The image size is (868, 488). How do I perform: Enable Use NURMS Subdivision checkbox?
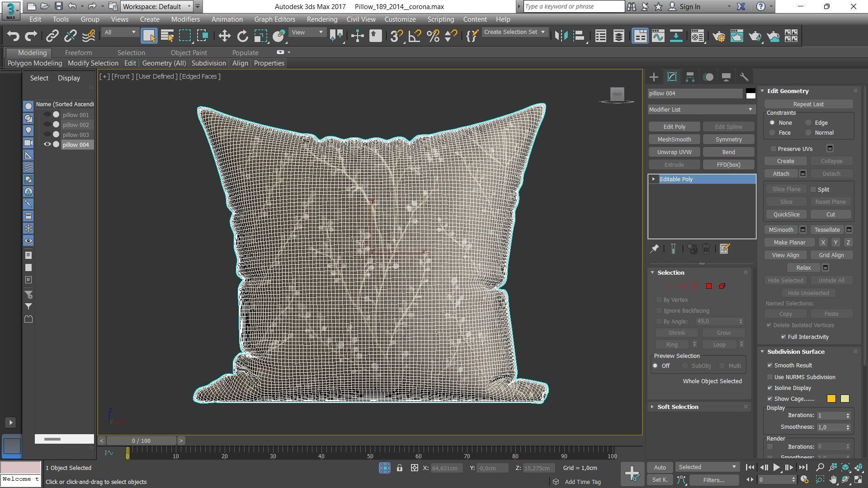click(770, 377)
